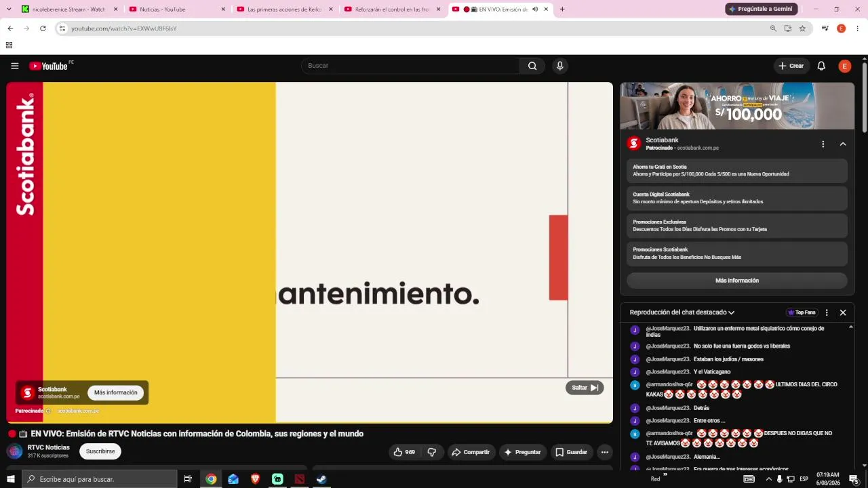Subscribe to RTVC Noticias

100,451
